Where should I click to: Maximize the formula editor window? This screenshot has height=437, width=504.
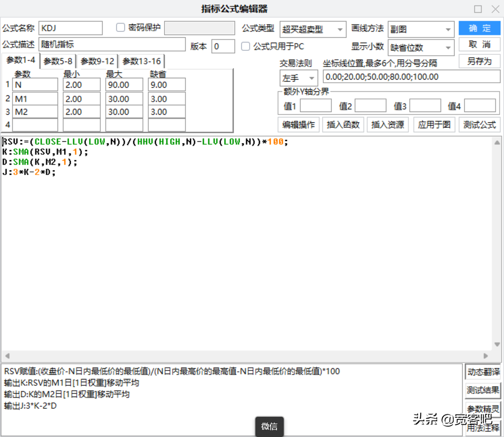point(478,9)
